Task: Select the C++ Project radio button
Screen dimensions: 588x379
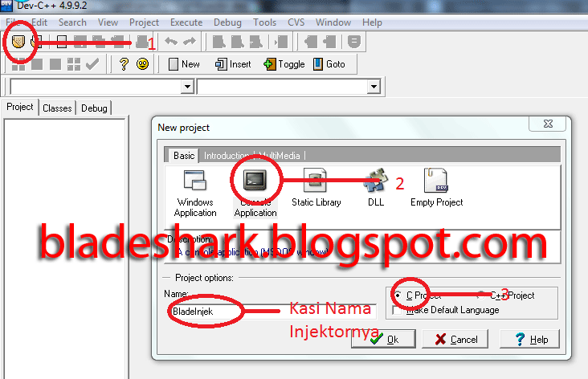Action: point(480,295)
